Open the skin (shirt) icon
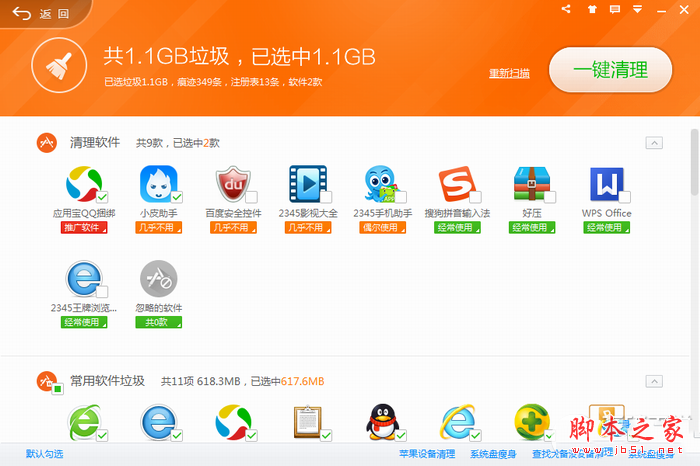The width and height of the screenshot is (700, 466). point(592,9)
